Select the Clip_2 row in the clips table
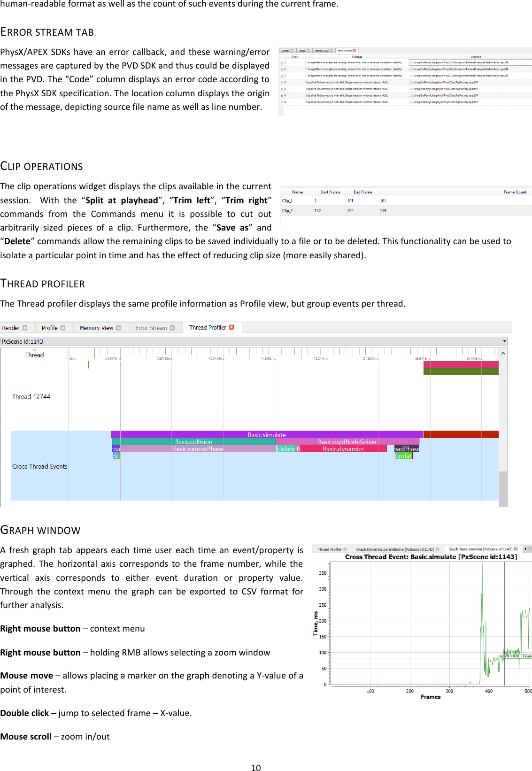 click(406, 211)
